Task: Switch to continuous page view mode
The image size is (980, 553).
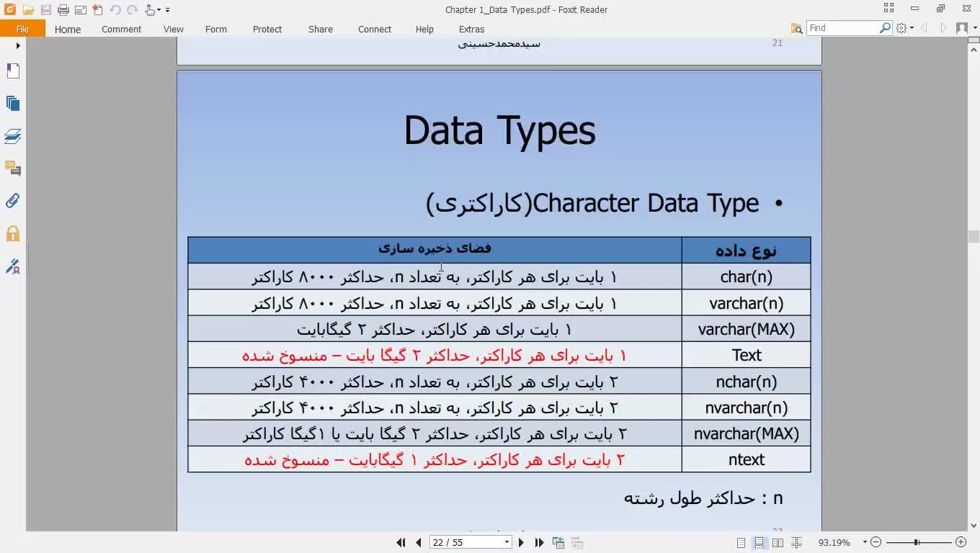Action: pyautogui.click(x=759, y=543)
